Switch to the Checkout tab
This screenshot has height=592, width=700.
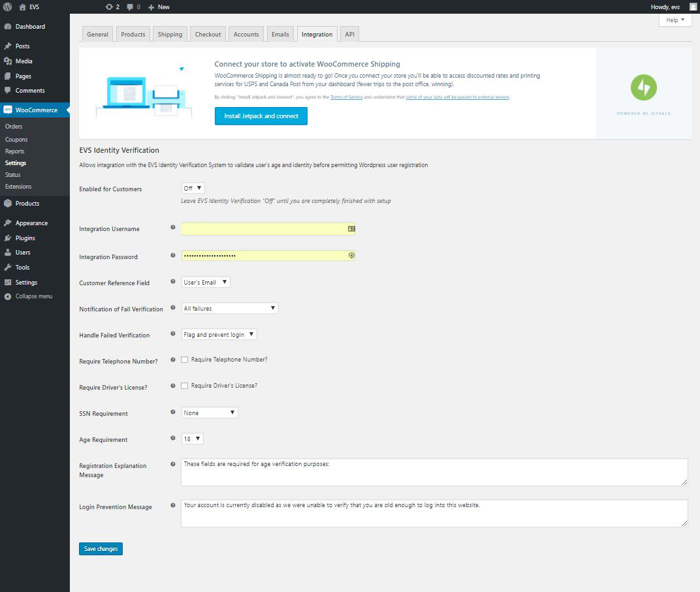click(x=208, y=35)
